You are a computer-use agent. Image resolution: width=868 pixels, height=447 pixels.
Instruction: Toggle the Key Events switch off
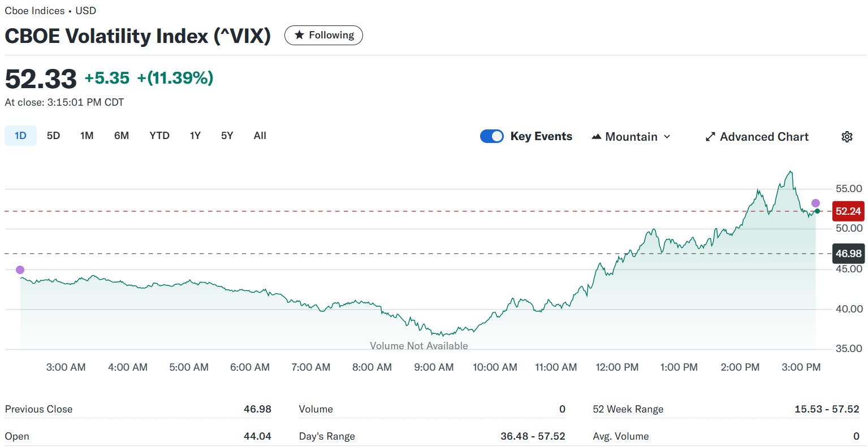tap(491, 136)
